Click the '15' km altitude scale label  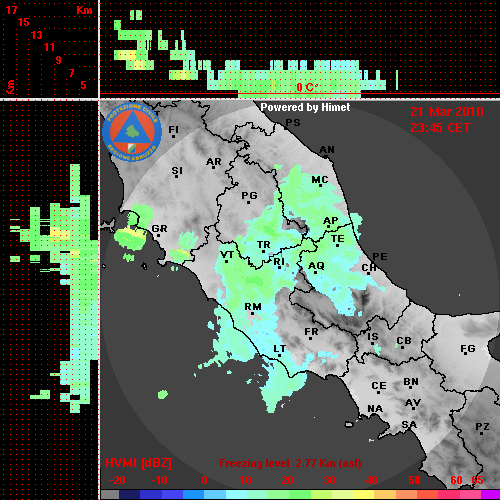tap(24, 22)
